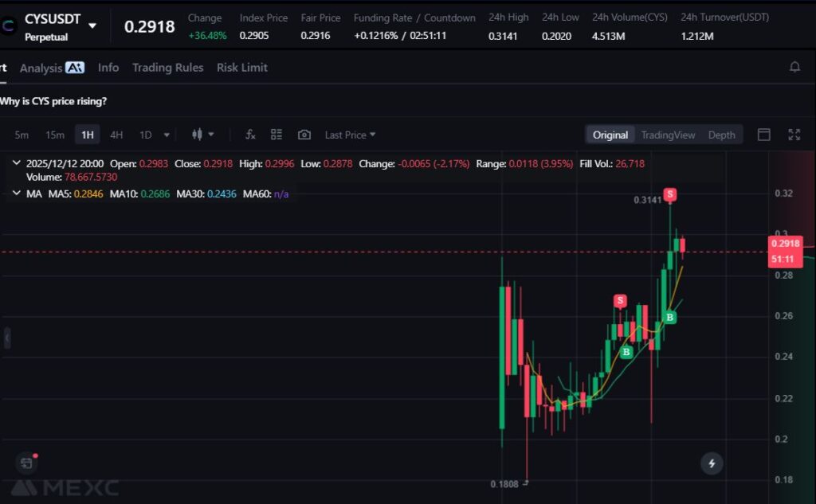Open the Last Price dropdown
Image resolution: width=816 pixels, height=504 pixels.
pos(350,135)
